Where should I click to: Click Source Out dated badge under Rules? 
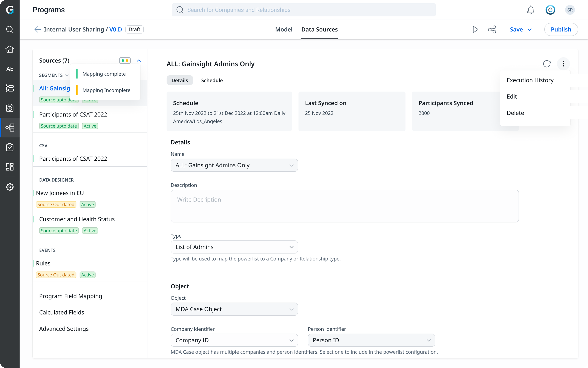point(56,275)
